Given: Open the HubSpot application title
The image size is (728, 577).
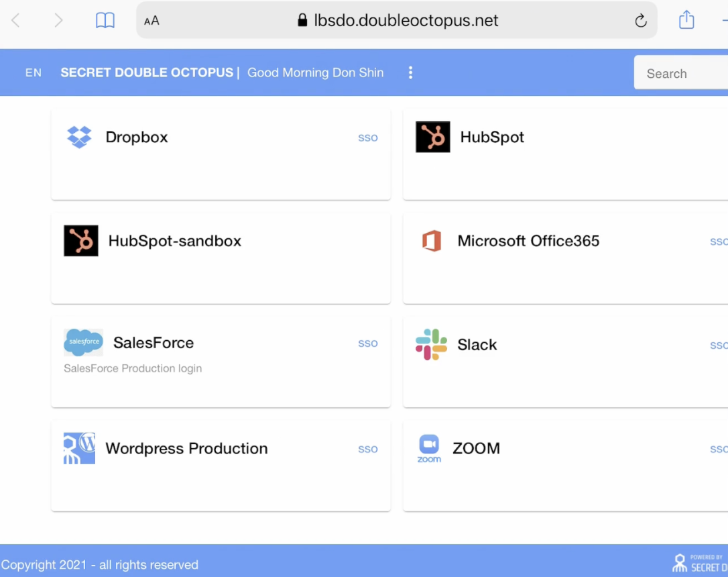Looking at the screenshot, I should [492, 137].
